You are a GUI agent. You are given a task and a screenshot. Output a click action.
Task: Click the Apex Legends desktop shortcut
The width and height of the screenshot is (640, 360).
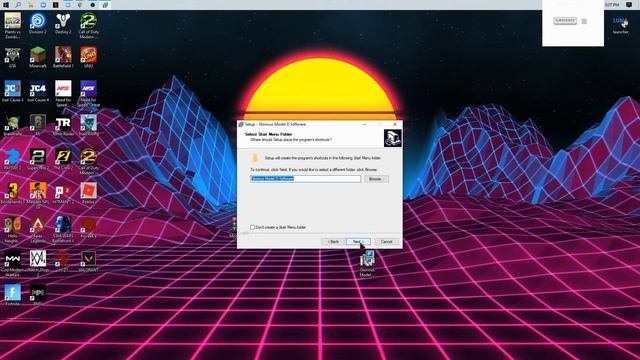click(x=38, y=230)
